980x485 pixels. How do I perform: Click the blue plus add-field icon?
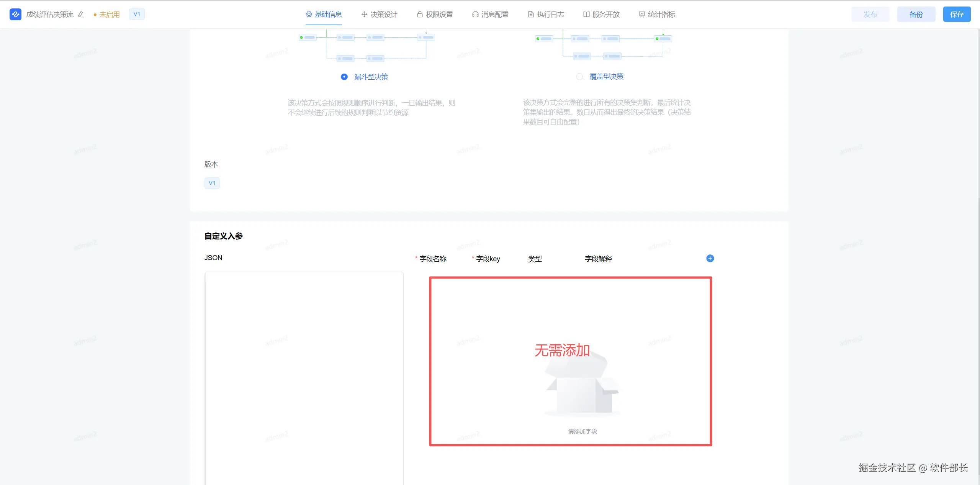coord(710,258)
